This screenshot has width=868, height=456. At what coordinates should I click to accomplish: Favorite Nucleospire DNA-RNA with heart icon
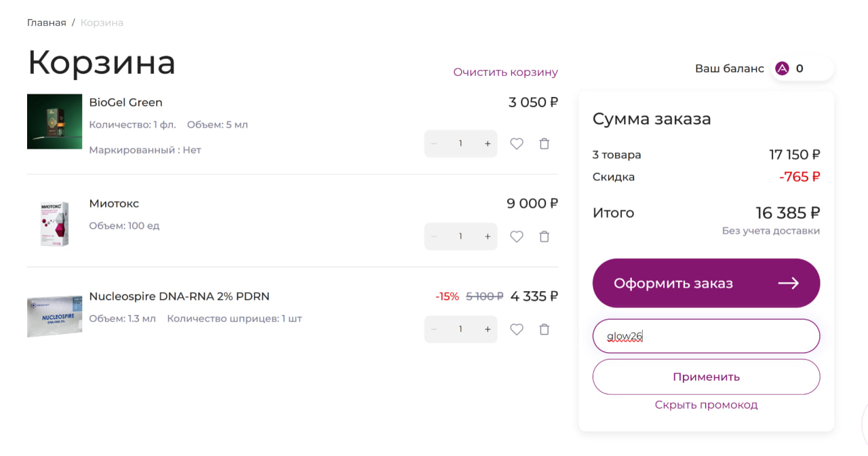click(517, 330)
